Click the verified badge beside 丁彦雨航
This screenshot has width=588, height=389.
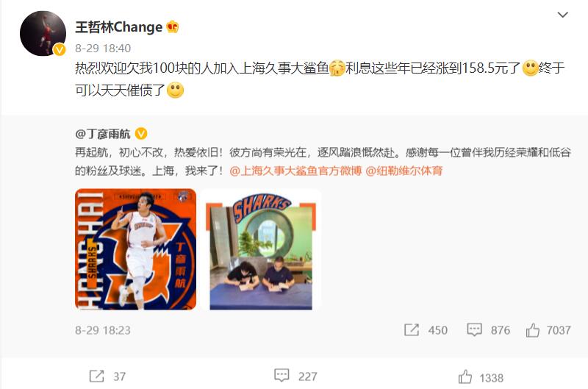[141, 133]
